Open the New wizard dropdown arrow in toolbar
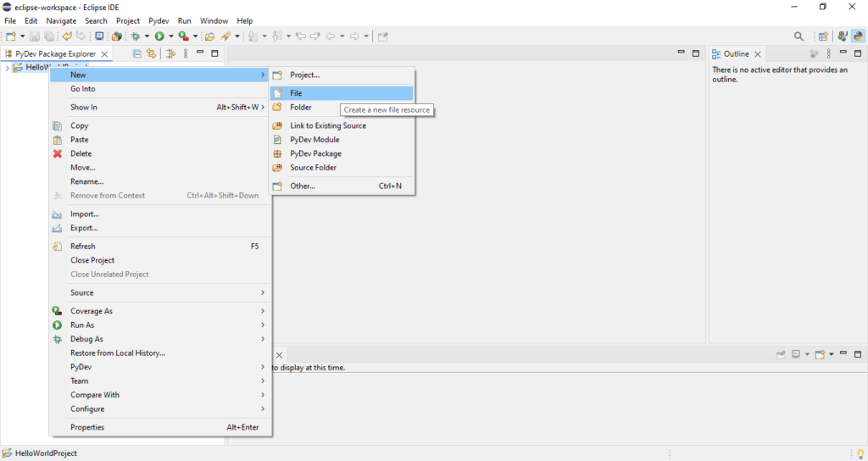The height and width of the screenshot is (461, 868). (22, 36)
